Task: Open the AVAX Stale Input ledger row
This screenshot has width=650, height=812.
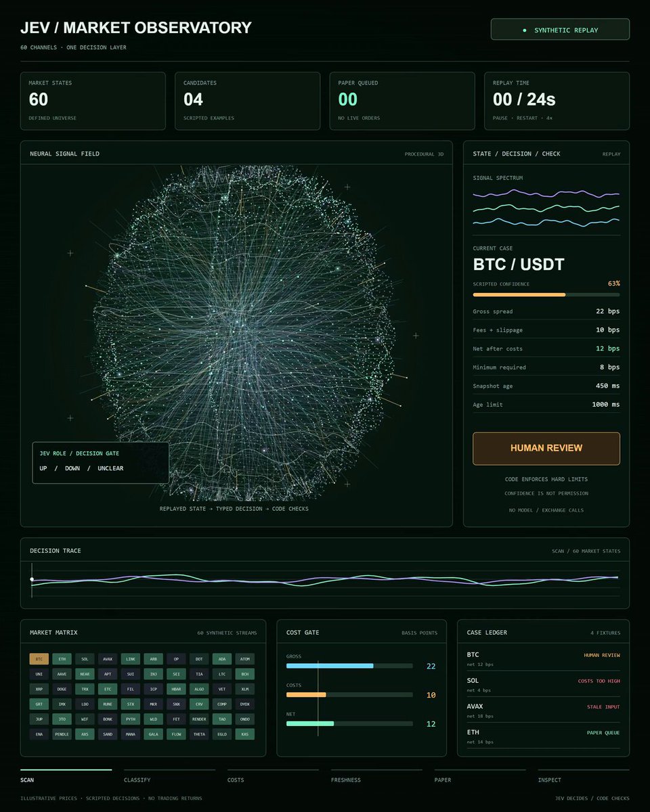Action: pos(543,710)
